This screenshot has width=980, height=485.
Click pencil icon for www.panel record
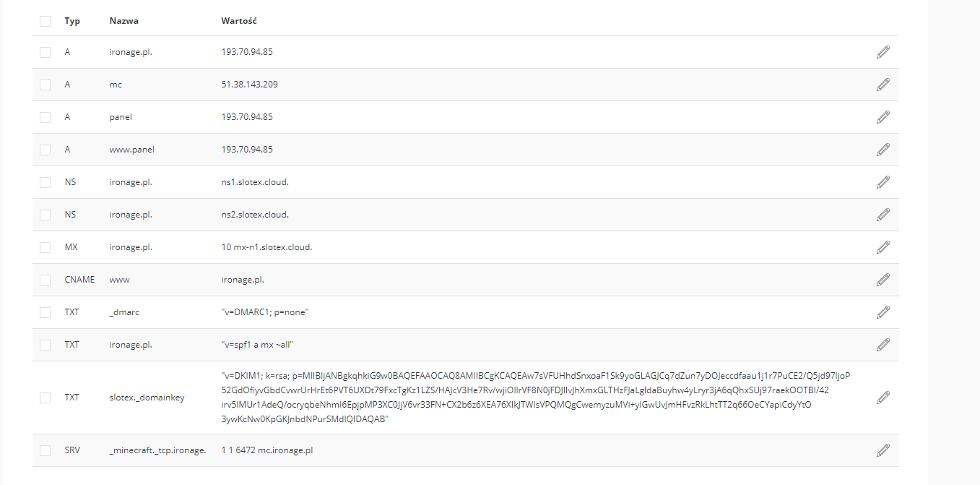click(883, 150)
